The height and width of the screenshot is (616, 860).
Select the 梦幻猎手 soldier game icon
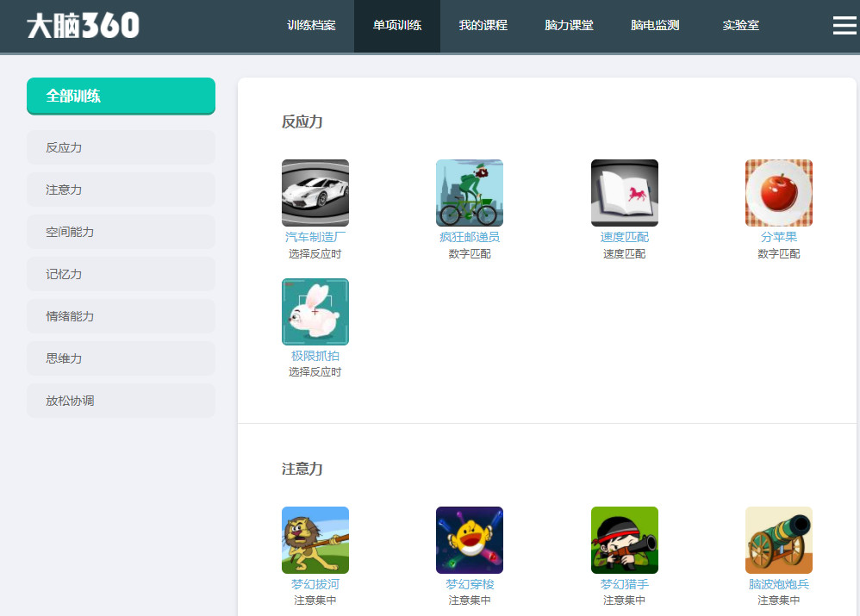[x=624, y=539]
